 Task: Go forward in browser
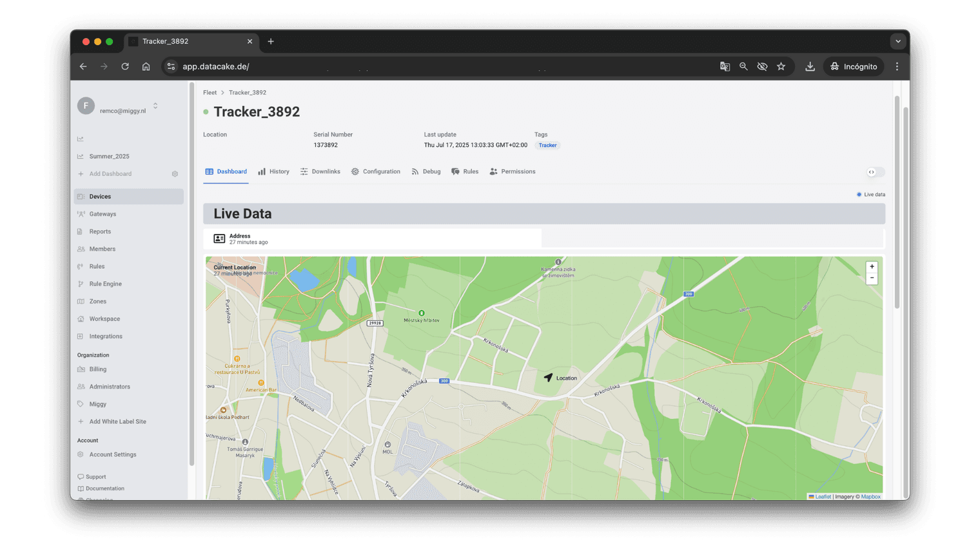pos(104,66)
